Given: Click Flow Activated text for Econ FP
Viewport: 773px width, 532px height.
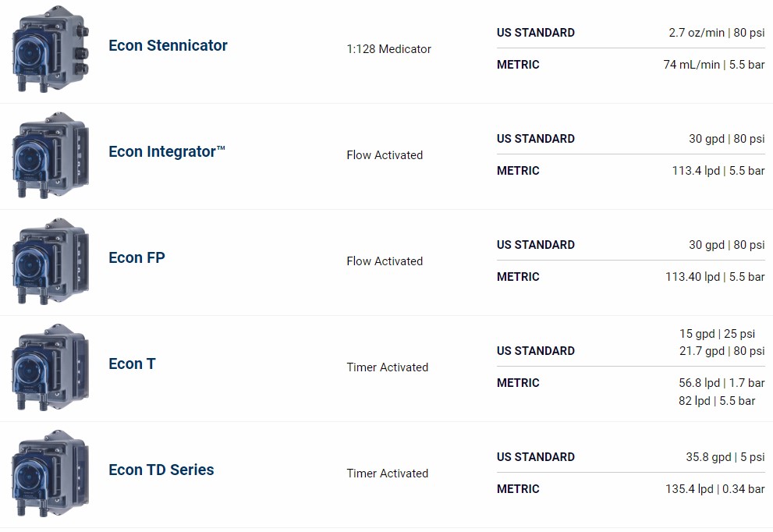Looking at the screenshot, I should pos(385,261).
